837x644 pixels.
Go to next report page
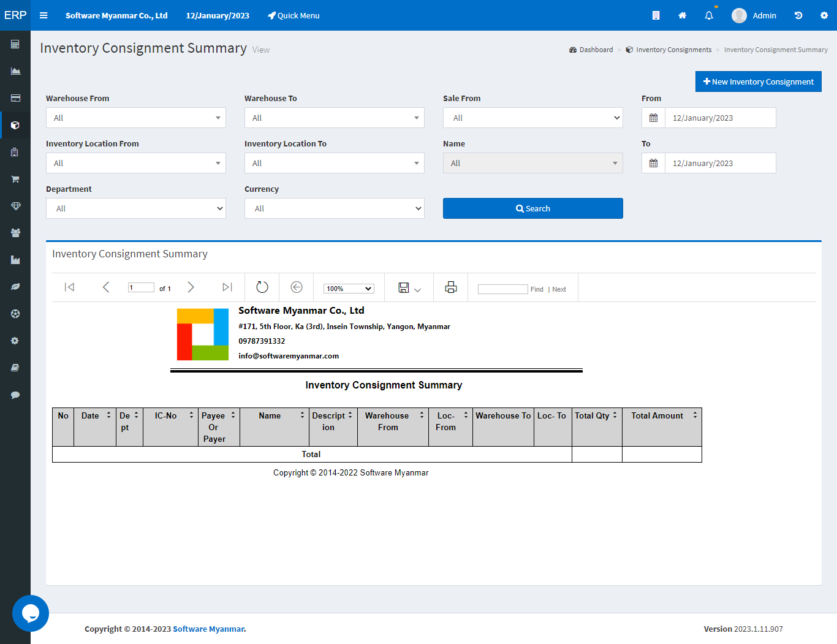(191, 287)
